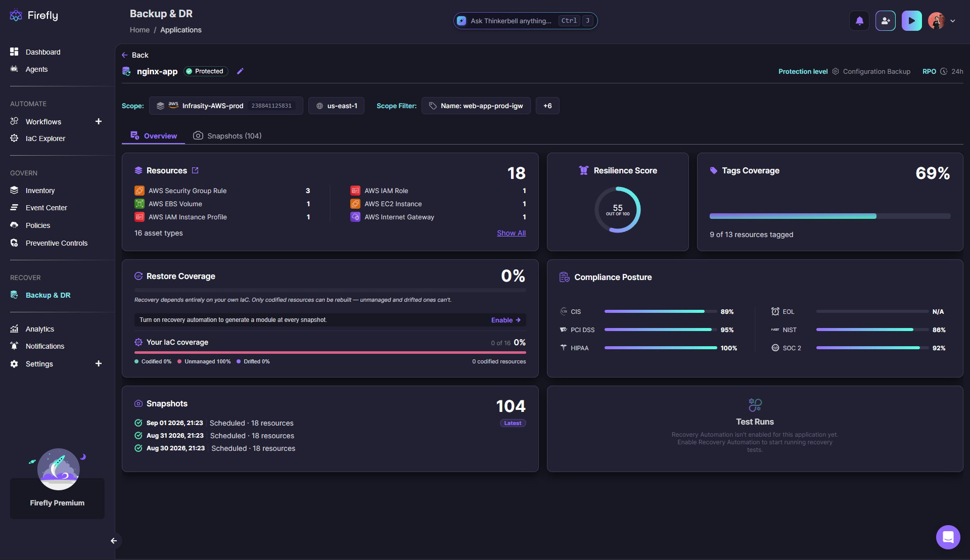Viewport: 970px width, 560px height.
Task: Click the Applications breadcrumb
Action: [181, 30]
